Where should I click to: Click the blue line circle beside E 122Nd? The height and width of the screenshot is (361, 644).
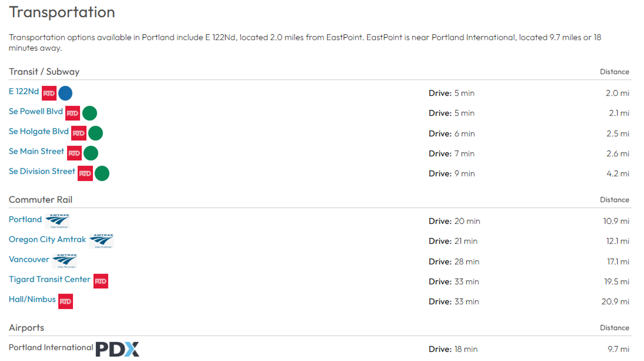tap(65, 93)
